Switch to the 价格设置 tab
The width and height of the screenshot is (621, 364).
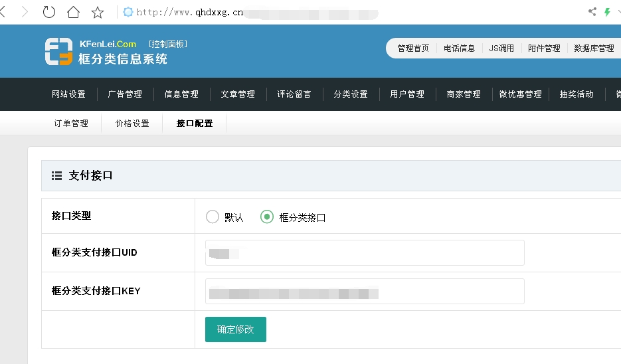point(132,124)
